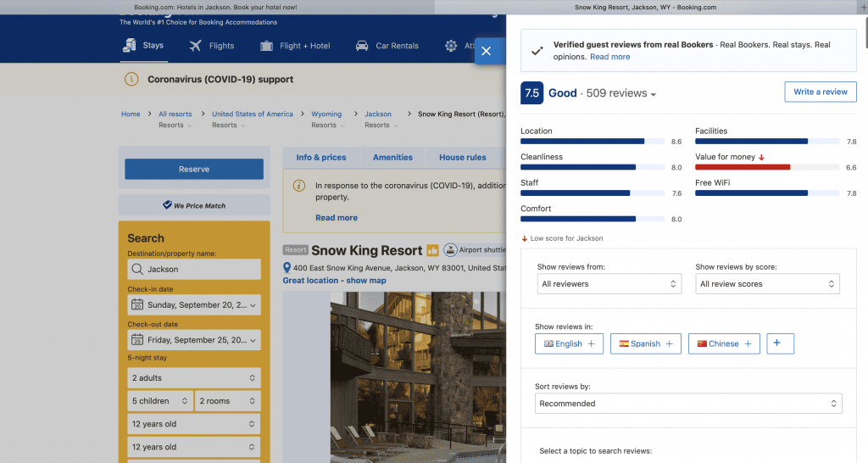Open the check-out date dropdown

click(194, 339)
